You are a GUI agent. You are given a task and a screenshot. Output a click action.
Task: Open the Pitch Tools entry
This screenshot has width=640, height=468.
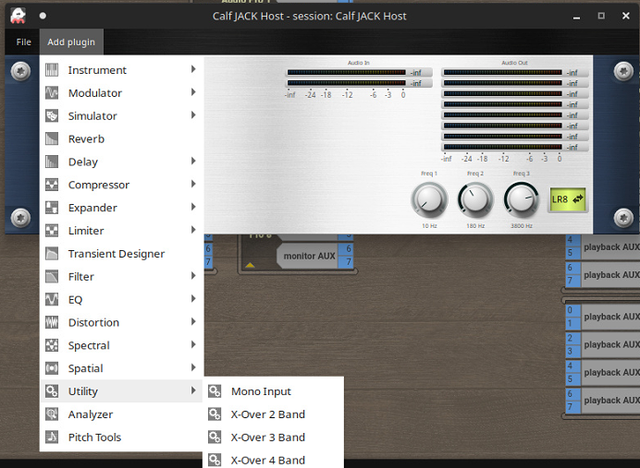[122, 437]
